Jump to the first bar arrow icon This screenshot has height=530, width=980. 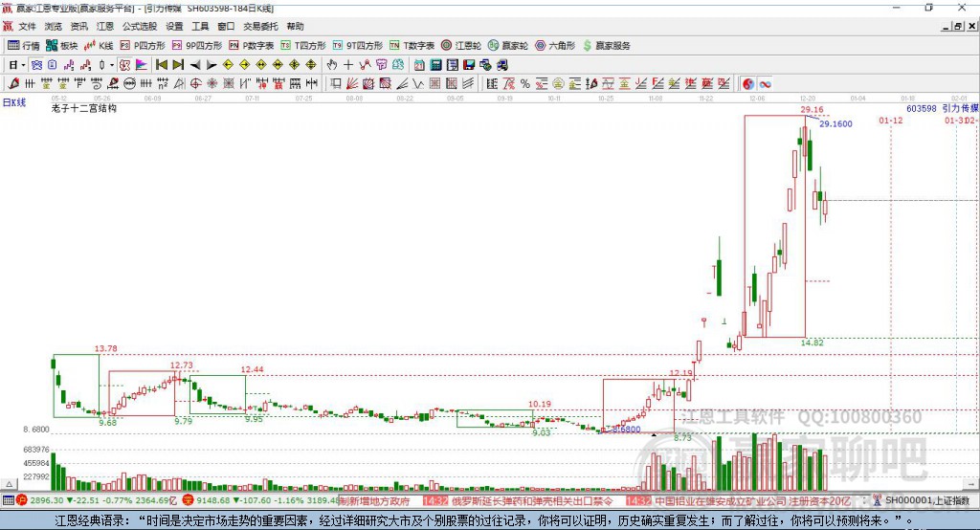(x=162, y=64)
